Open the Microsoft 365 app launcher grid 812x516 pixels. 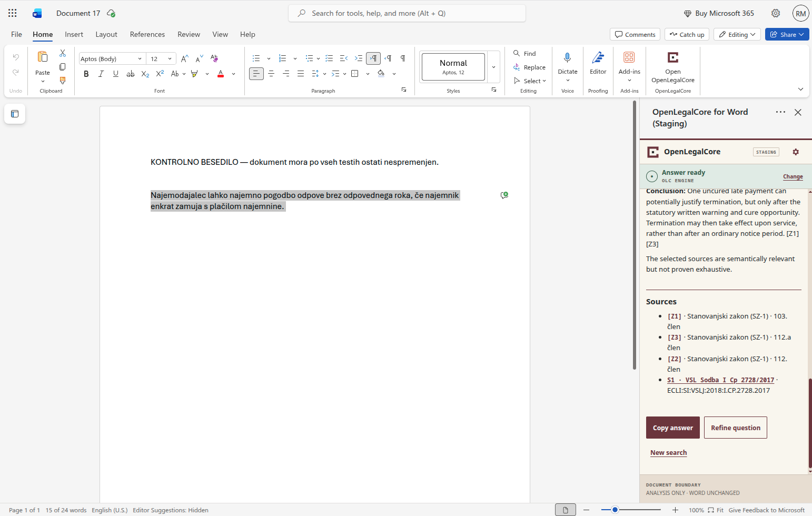point(13,13)
